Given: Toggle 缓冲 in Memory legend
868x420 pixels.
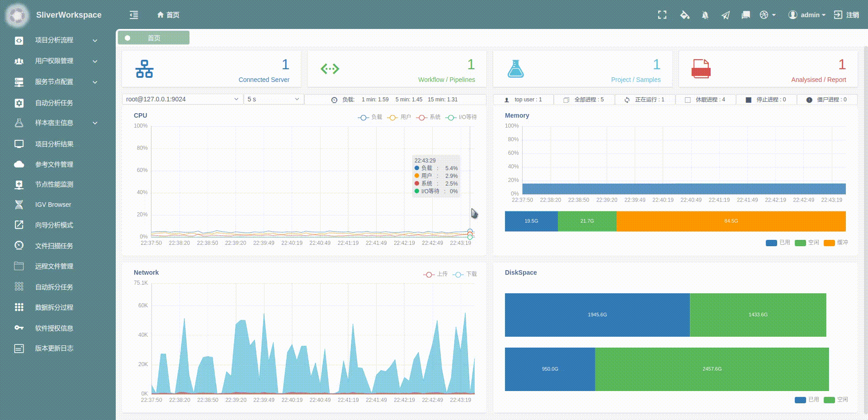Looking at the screenshot, I should [836, 243].
